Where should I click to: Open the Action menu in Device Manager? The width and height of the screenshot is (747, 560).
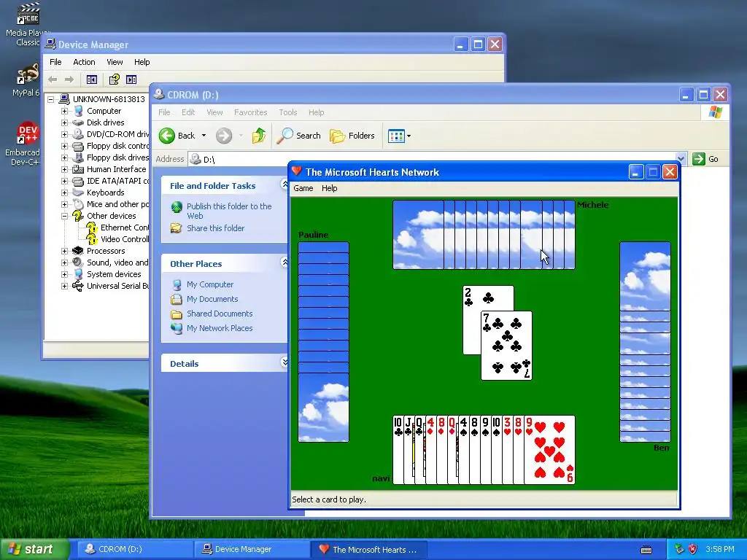pyautogui.click(x=84, y=62)
